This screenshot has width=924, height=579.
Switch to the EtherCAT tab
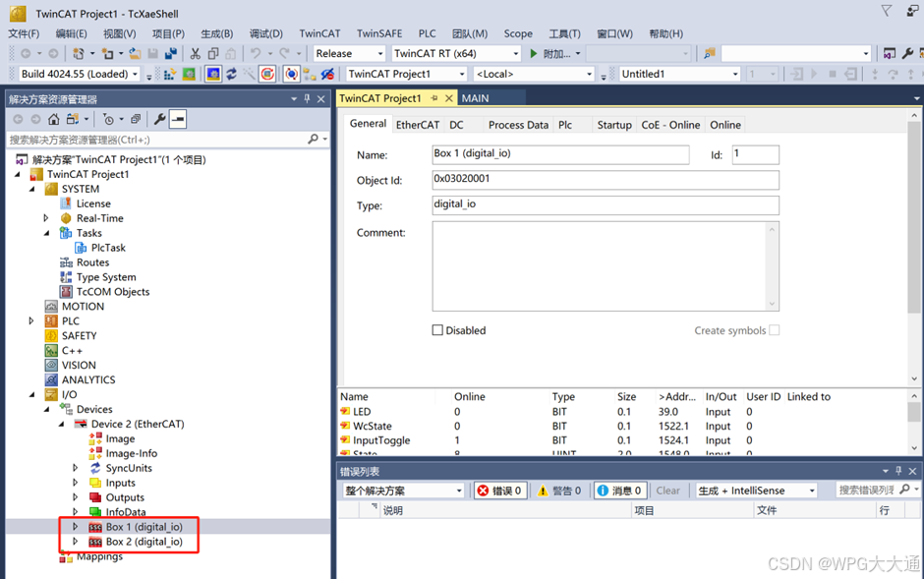point(418,125)
